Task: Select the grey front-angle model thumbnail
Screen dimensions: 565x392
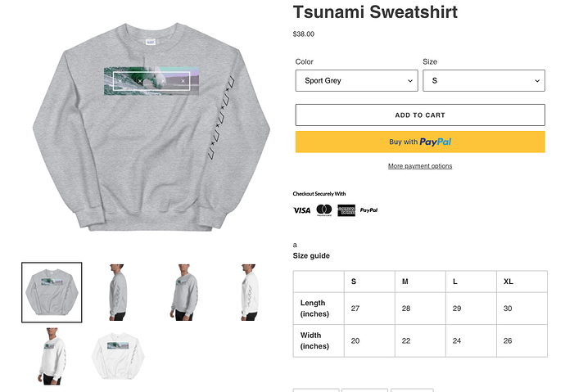Action: click(183, 292)
